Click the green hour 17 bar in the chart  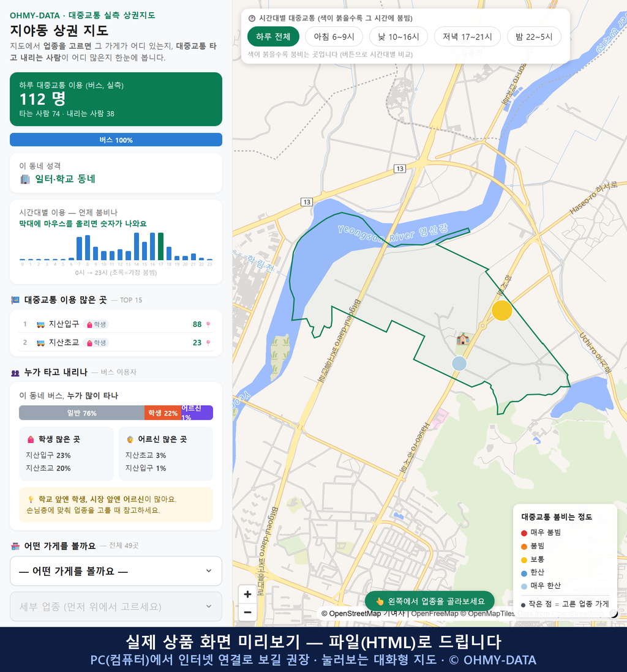coord(161,247)
